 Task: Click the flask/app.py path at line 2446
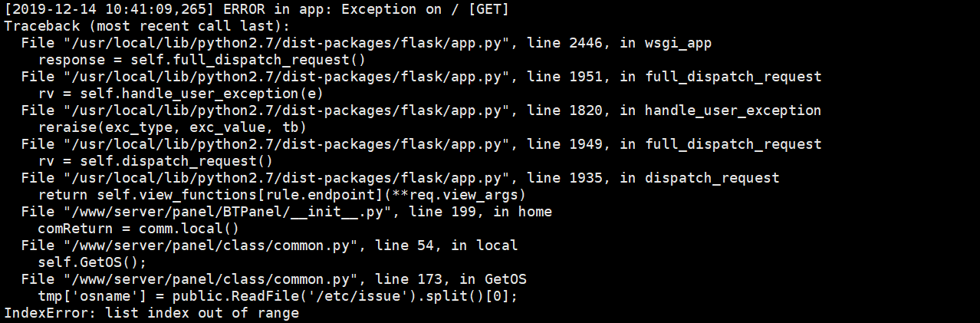(287, 43)
